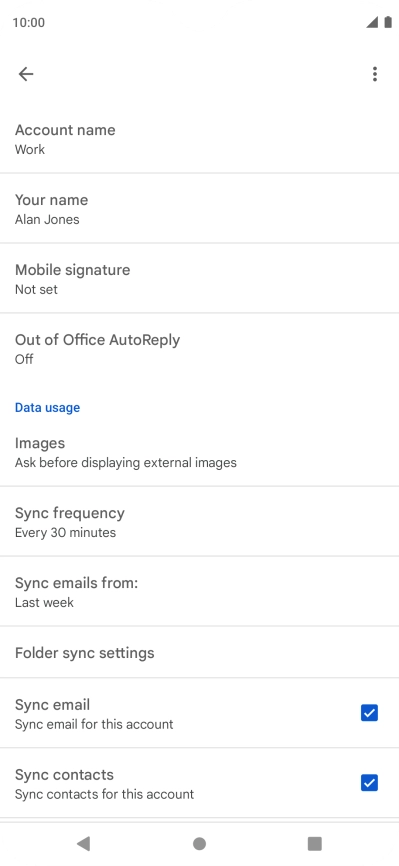Uncheck the Sync email checkbox
The image size is (399, 866).
click(369, 713)
